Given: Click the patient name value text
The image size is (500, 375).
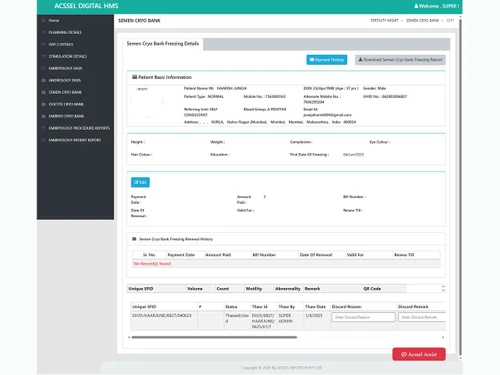Looking at the screenshot, I should 232,88.
